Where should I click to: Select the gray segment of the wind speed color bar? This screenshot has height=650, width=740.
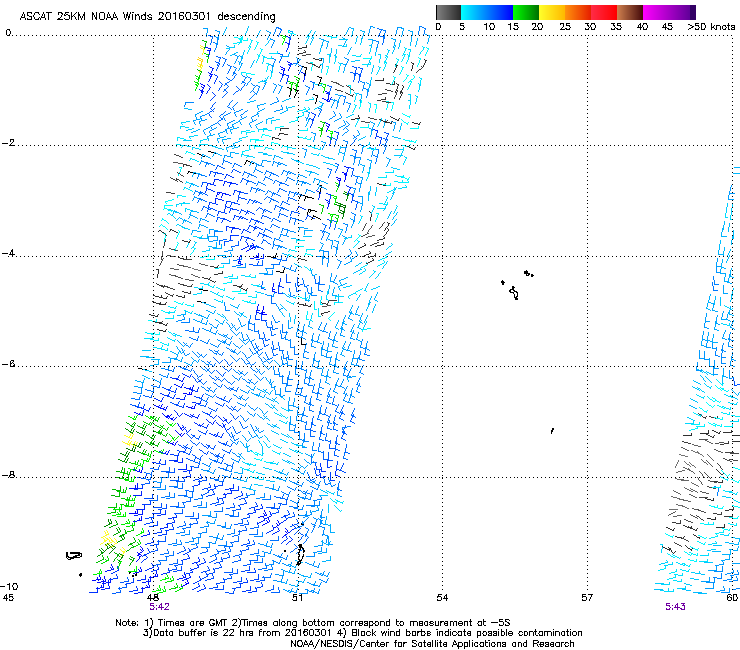point(448,12)
